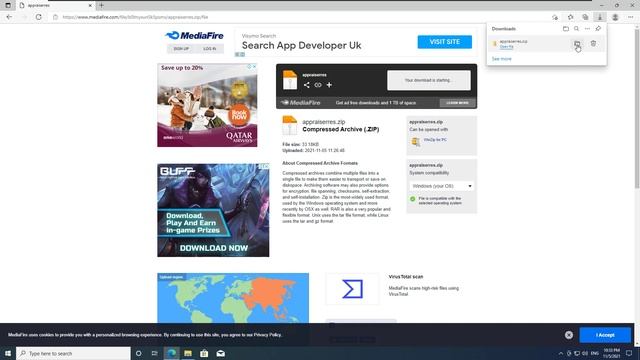Click the MediaFire logo

[x=195, y=36]
